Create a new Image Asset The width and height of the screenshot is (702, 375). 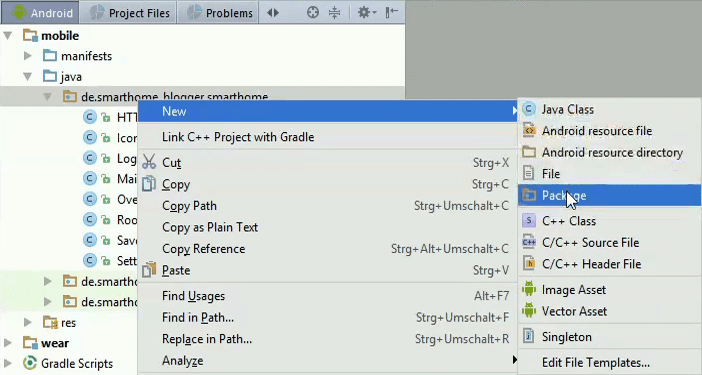(x=610, y=290)
